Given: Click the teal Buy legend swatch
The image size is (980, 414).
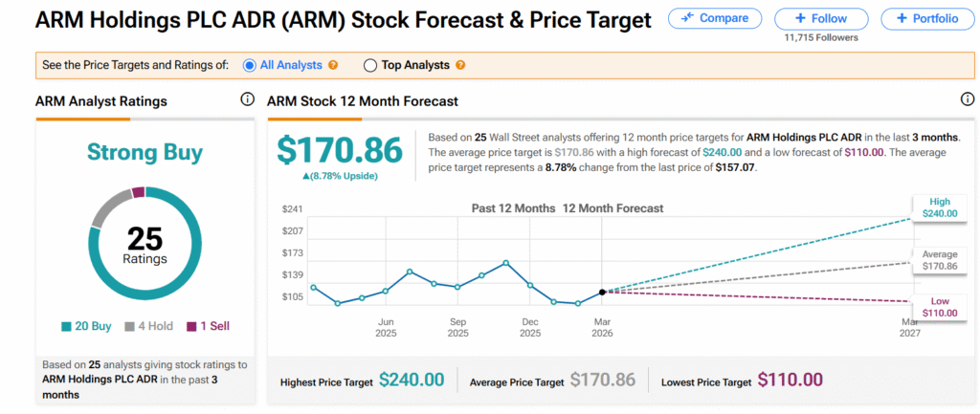Looking at the screenshot, I should (x=65, y=326).
